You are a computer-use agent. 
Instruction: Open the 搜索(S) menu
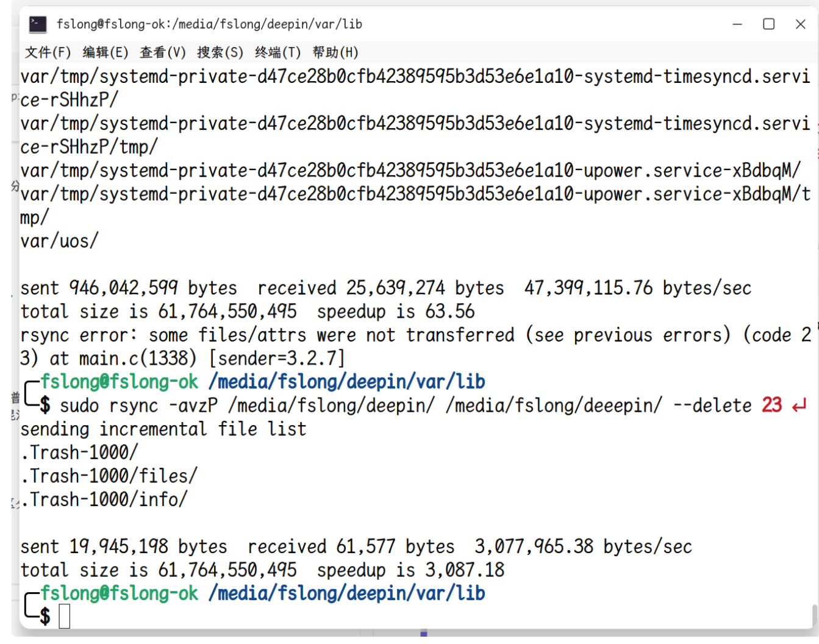220,52
